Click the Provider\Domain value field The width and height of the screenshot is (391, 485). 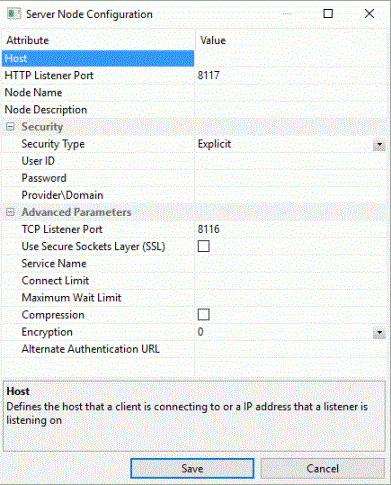(291, 195)
